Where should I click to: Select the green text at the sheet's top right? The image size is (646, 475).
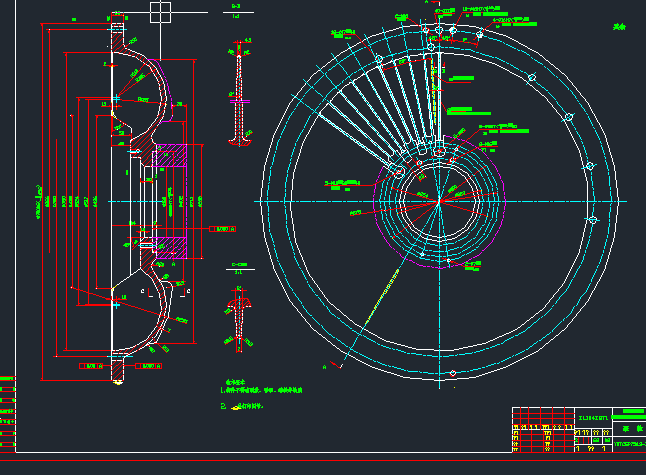pos(619,27)
